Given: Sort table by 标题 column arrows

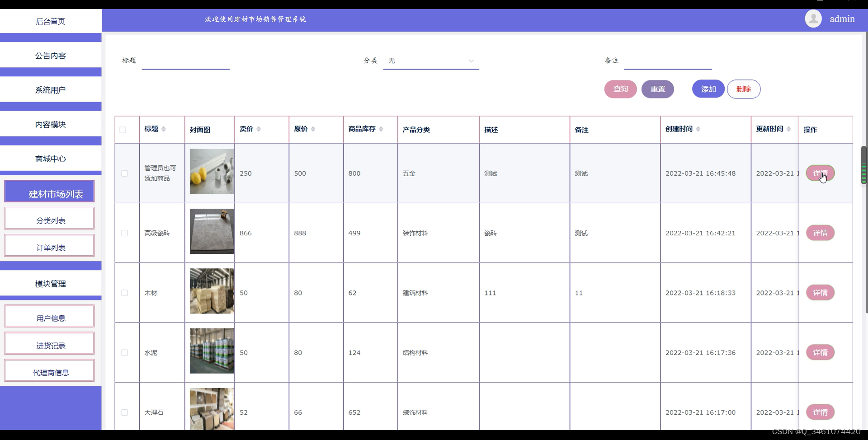Looking at the screenshot, I should [164, 129].
